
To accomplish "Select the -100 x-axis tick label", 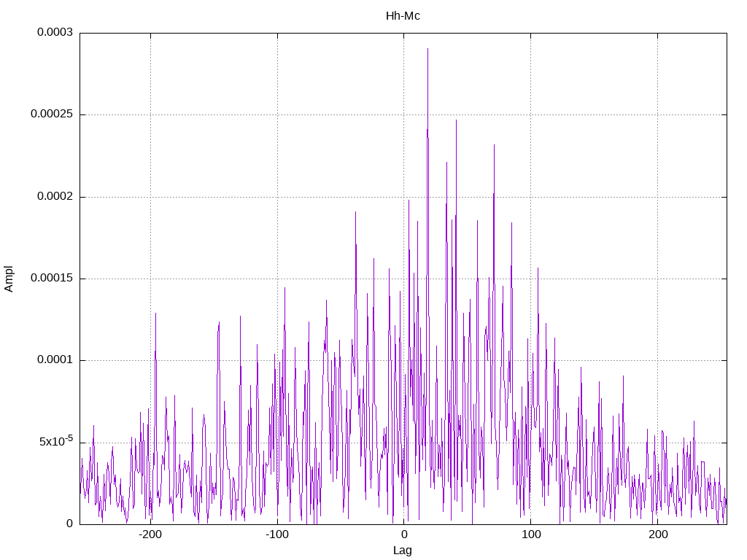I will (x=277, y=534).
